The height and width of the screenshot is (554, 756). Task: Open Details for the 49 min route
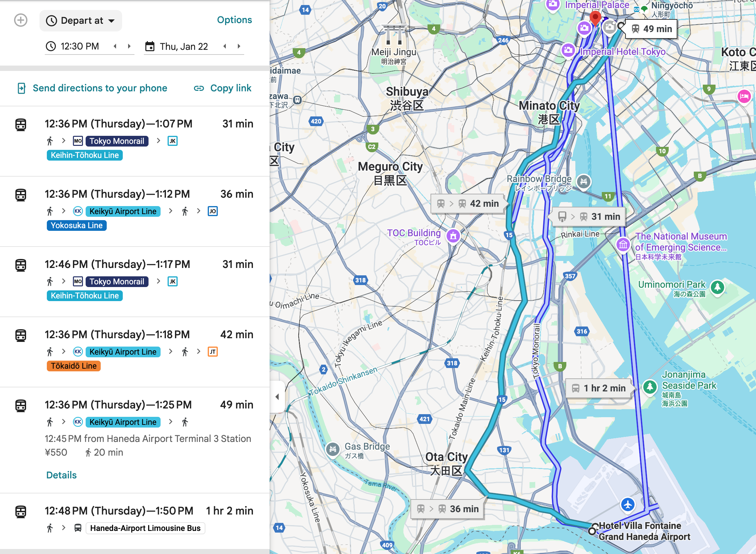pos(61,475)
